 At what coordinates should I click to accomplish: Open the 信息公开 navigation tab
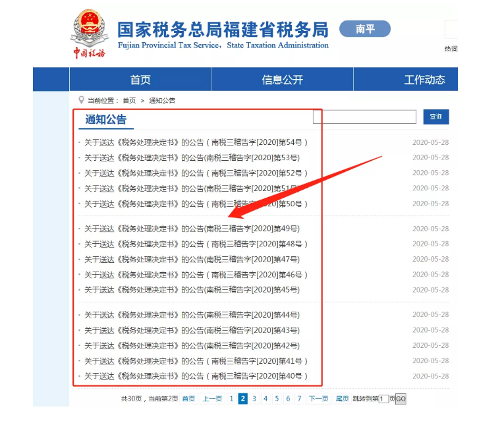pyautogui.click(x=282, y=80)
